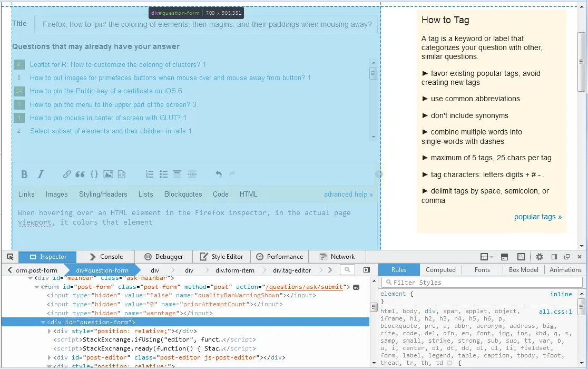Open 'Leaflet for R' question link
The height and width of the screenshot is (369, 588).
click(x=115, y=64)
